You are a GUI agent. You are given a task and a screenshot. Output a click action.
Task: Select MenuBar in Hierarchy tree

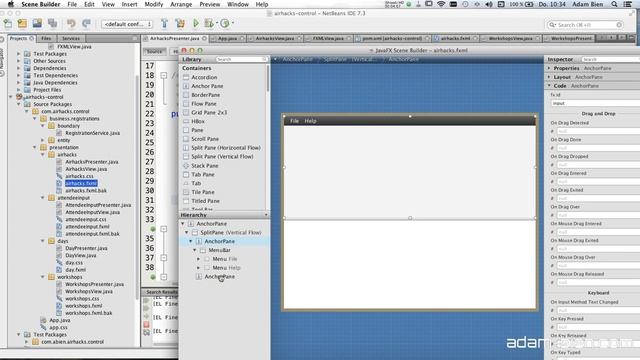(220, 250)
